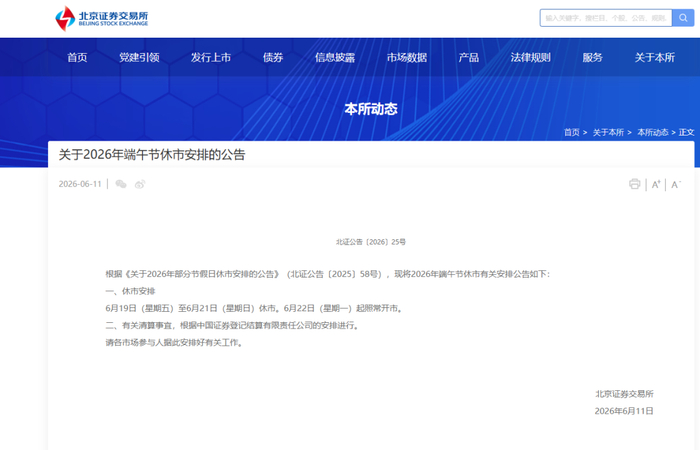Focus the keyword search input field
Image resolution: width=700 pixels, height=450 pixels.
[606, 18]
